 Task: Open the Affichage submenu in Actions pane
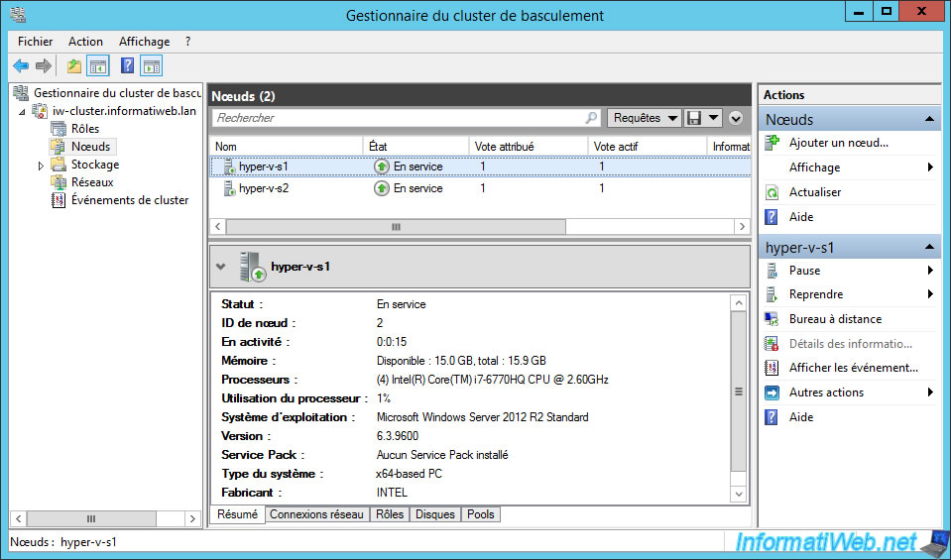(849, 168)
